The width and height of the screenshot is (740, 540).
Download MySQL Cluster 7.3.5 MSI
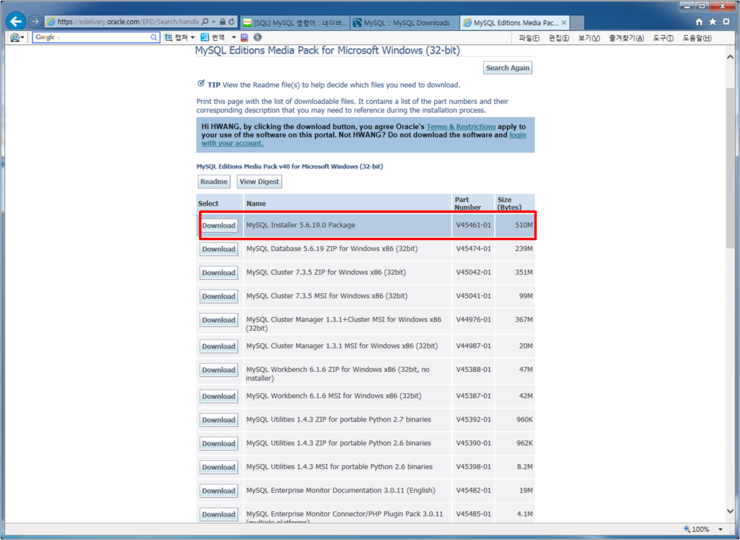(219, 296)
